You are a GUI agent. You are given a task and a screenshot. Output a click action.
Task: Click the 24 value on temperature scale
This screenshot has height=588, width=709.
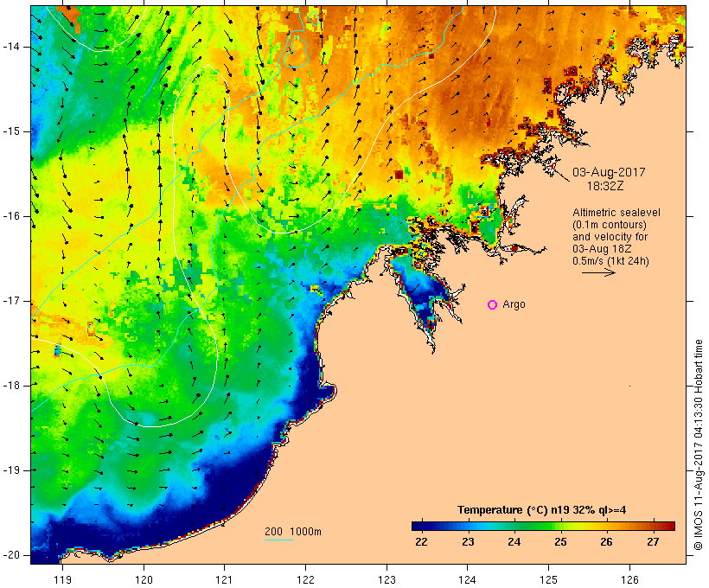pos(514,542)
